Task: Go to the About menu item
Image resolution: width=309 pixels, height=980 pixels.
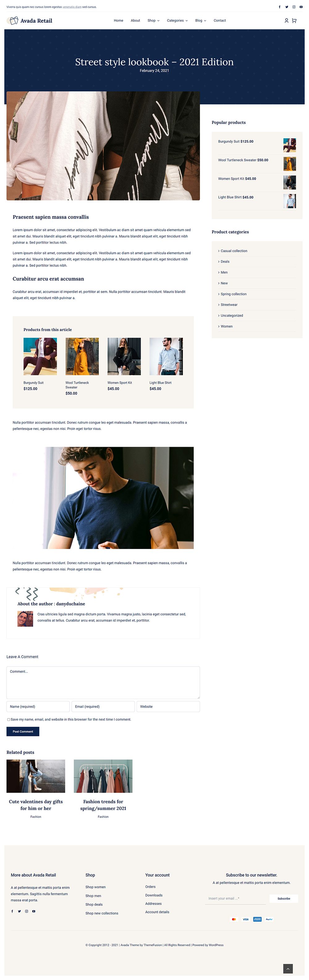Action: click(x=135, y=21)
